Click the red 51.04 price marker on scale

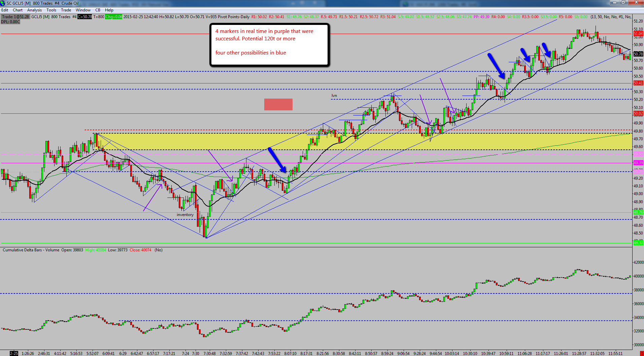click(638, 34)
